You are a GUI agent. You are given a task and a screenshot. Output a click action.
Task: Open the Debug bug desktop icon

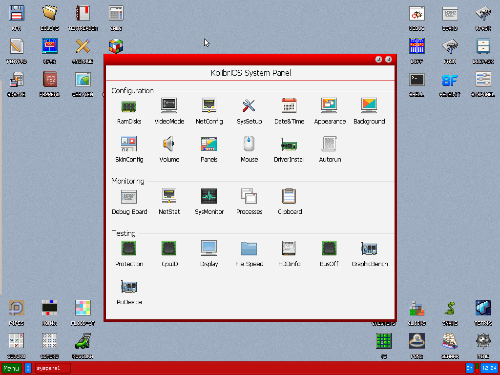(x=417, y=14)
